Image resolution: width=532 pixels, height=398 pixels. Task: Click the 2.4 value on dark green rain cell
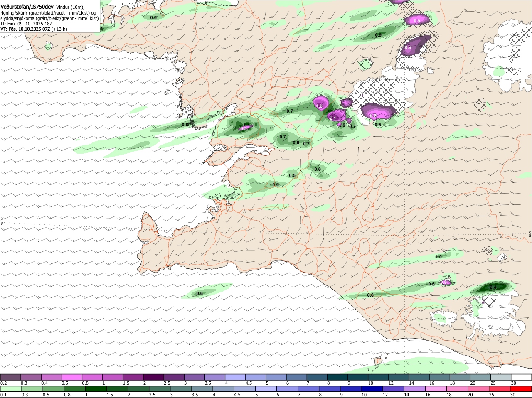click(493, 287)
